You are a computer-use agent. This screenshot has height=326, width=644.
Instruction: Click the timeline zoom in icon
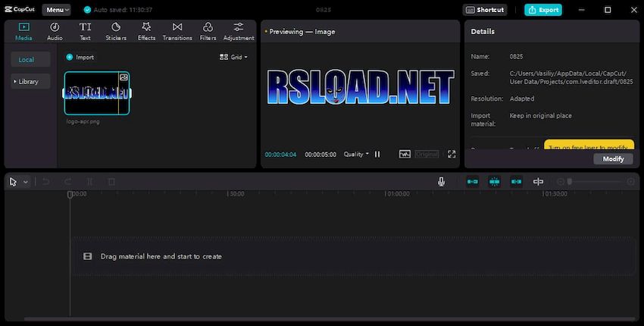coord(631,182)
